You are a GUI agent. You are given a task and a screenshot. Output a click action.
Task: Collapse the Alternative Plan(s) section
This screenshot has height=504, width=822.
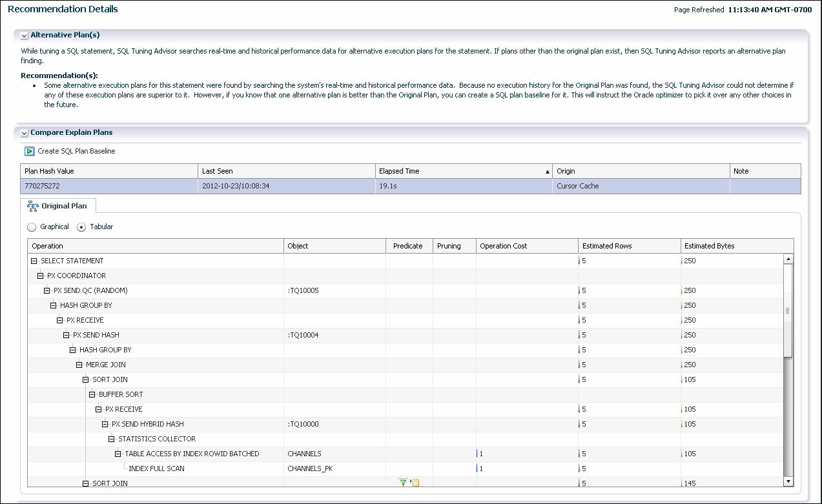click(x=25, y=35)
